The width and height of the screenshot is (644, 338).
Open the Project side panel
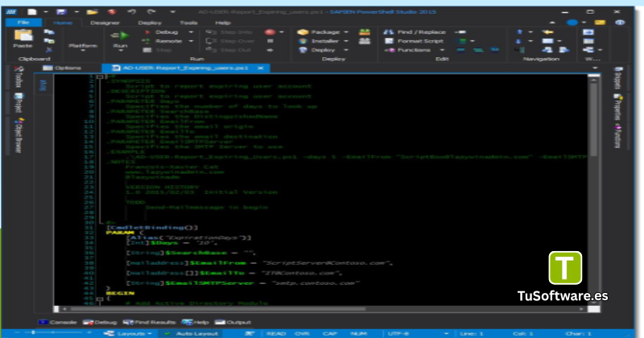18,103
